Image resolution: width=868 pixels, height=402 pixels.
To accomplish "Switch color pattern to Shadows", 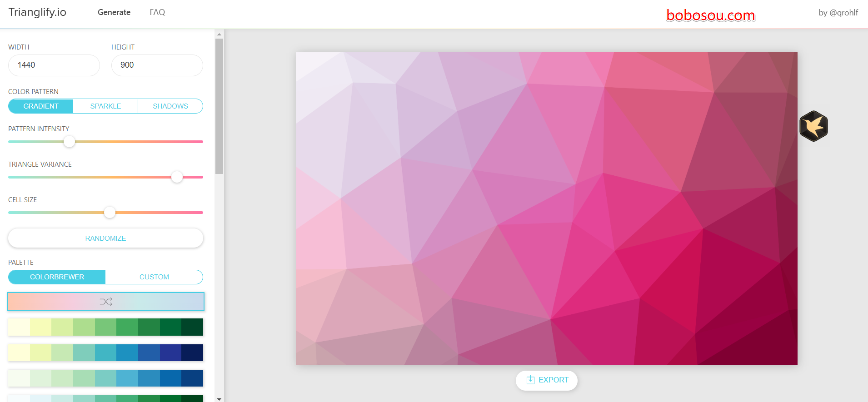I will pyautogui.click(x=170, y=106).
